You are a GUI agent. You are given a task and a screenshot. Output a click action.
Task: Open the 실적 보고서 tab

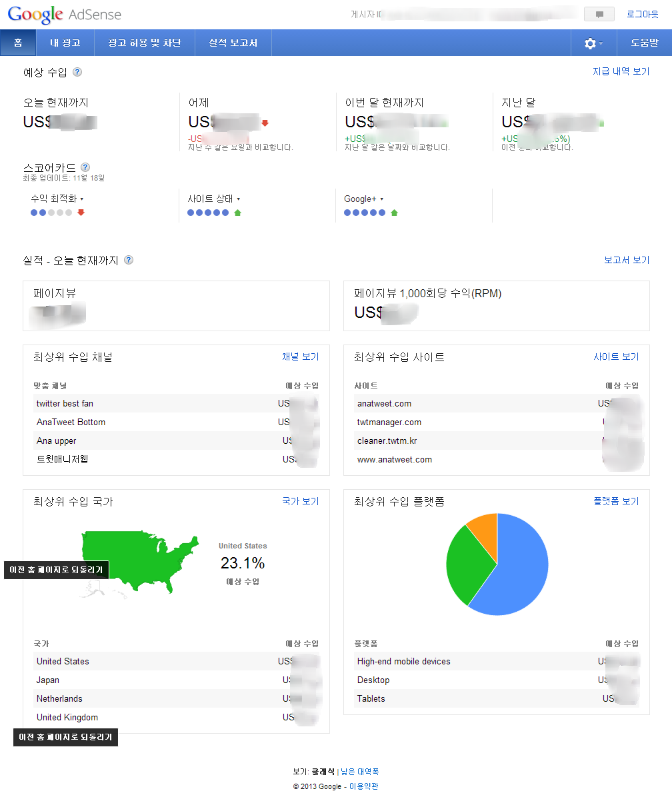233,43
